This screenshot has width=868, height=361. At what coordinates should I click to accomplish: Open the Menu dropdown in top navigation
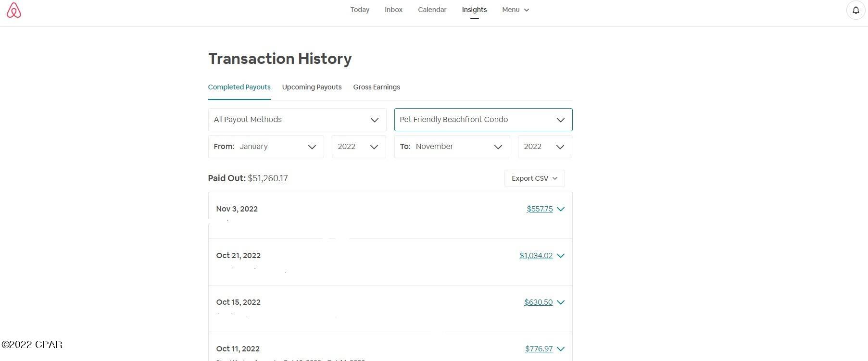(x=515, y=10)
